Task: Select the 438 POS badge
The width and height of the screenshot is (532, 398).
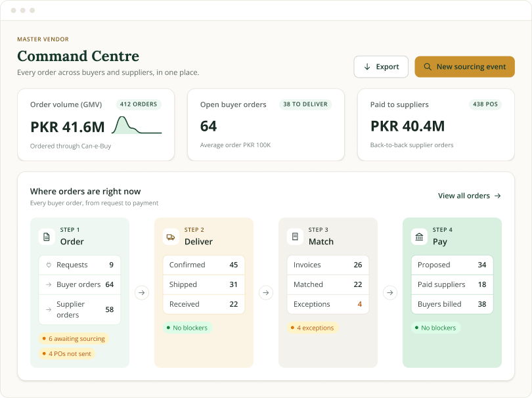Action: (x=485, y=104)
